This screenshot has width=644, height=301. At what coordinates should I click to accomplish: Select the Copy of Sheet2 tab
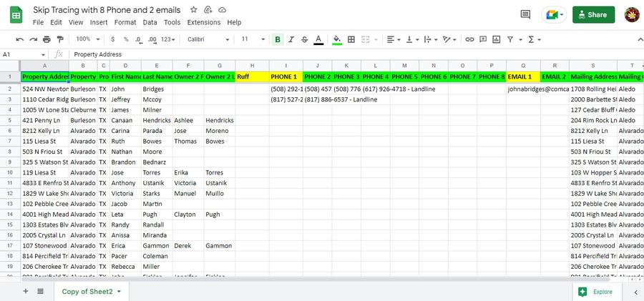pos(92,291)
